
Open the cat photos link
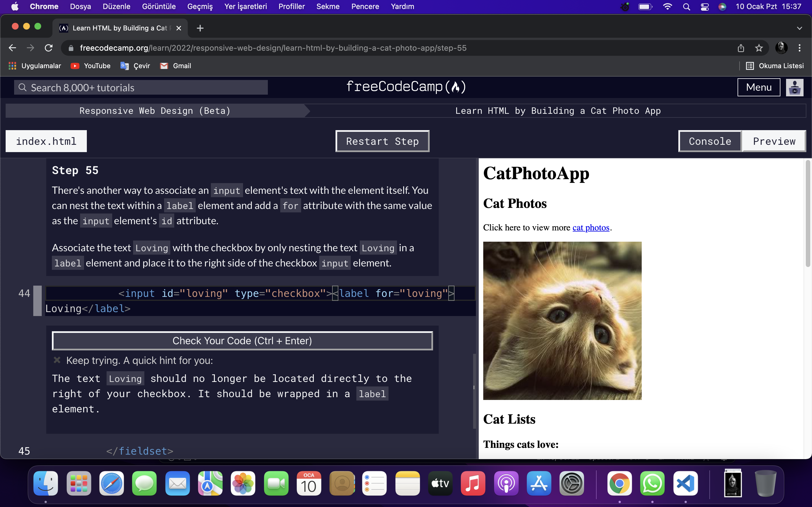click(x=591, y=227)
